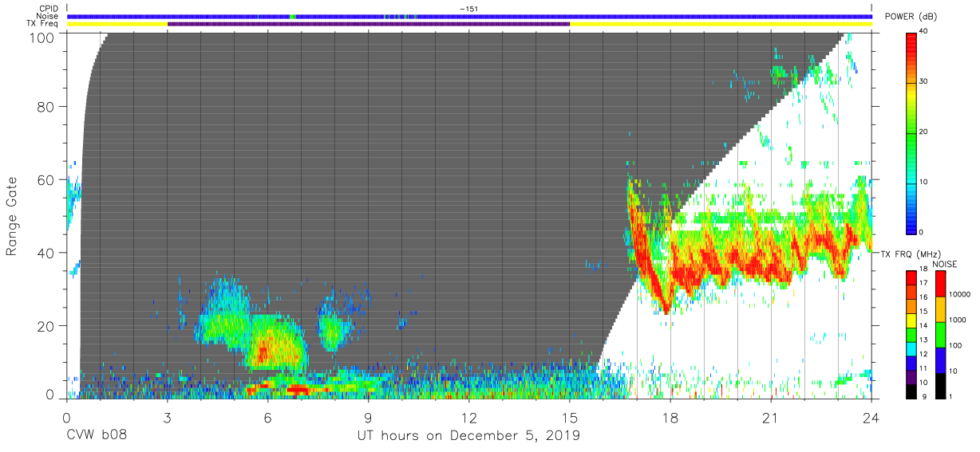Click the 'CVW b08' radar beam label
Screen dimensions: 980x452
click(x=97, y=435)
